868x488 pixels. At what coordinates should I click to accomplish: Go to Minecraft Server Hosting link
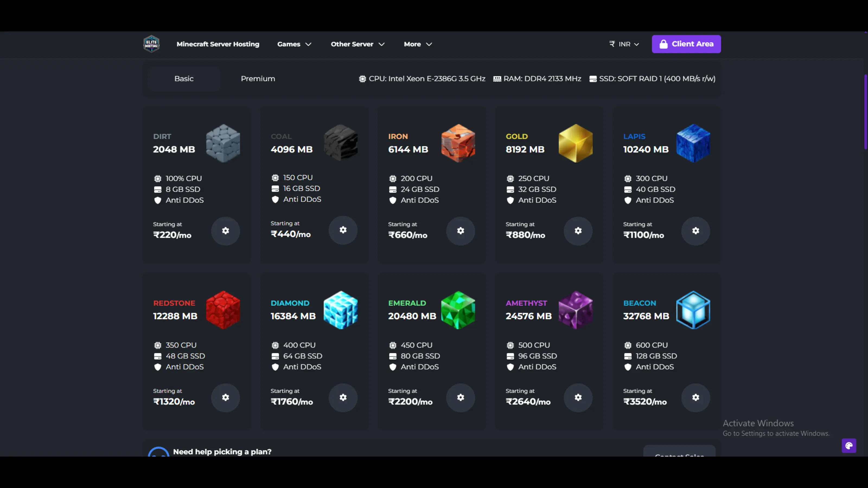click(x=218, y=44)
